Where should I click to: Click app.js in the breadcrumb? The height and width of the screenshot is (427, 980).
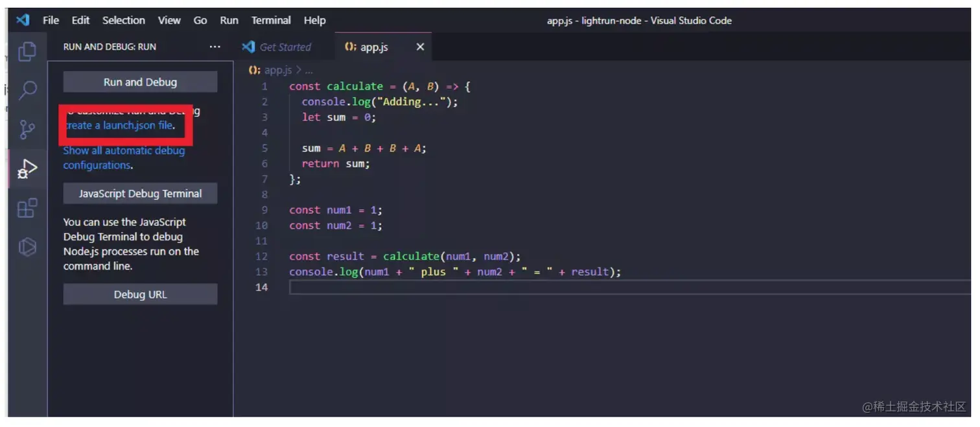(277, 70)
